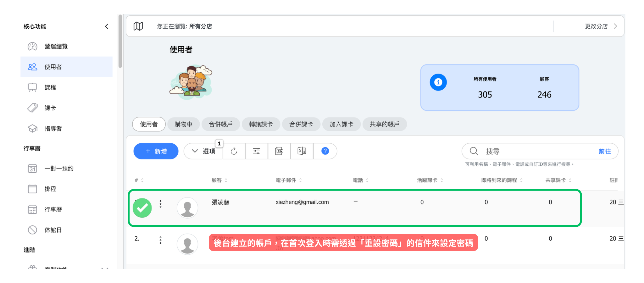644x283 pixels.
Task: Export the user list to Excel
Action: pos(302,151)
